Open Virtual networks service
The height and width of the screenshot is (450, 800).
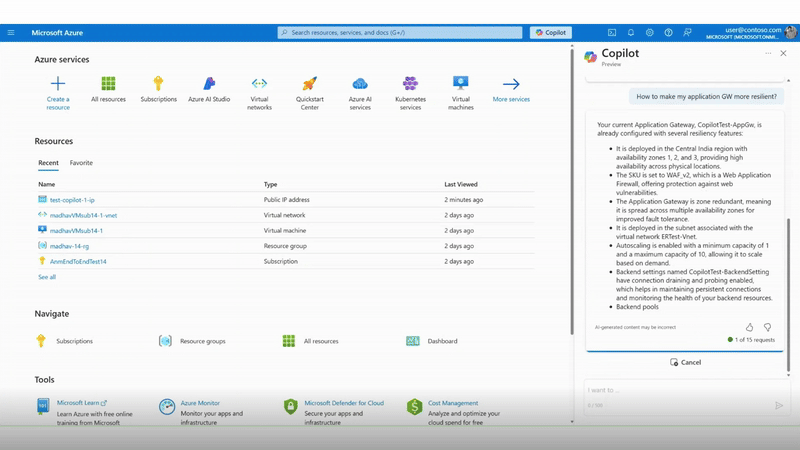pyautogui.click(x=259, y=93)
